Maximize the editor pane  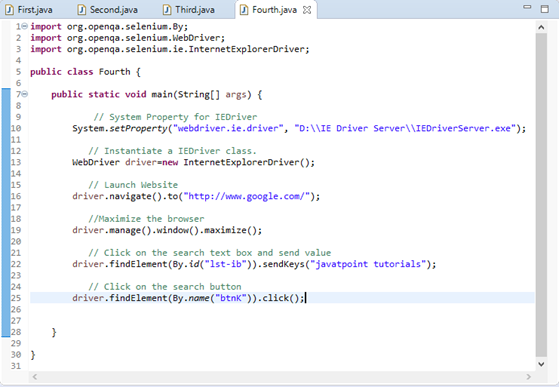pos(544,9)
